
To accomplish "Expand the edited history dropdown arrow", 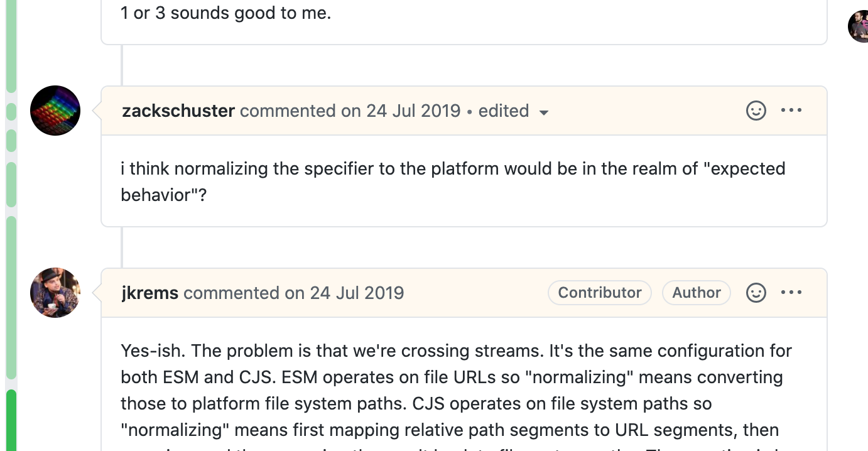I will pyautogui.click(x=544, y=112).
